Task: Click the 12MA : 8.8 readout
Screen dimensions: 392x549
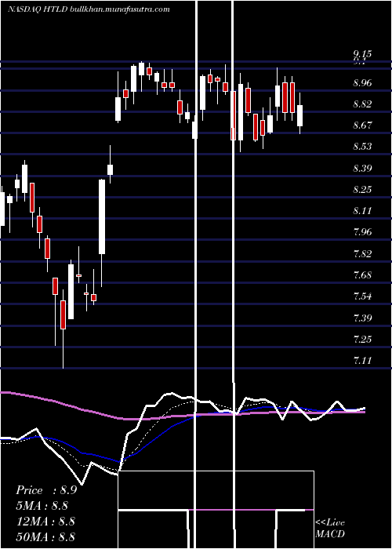Action: point(45,522)
